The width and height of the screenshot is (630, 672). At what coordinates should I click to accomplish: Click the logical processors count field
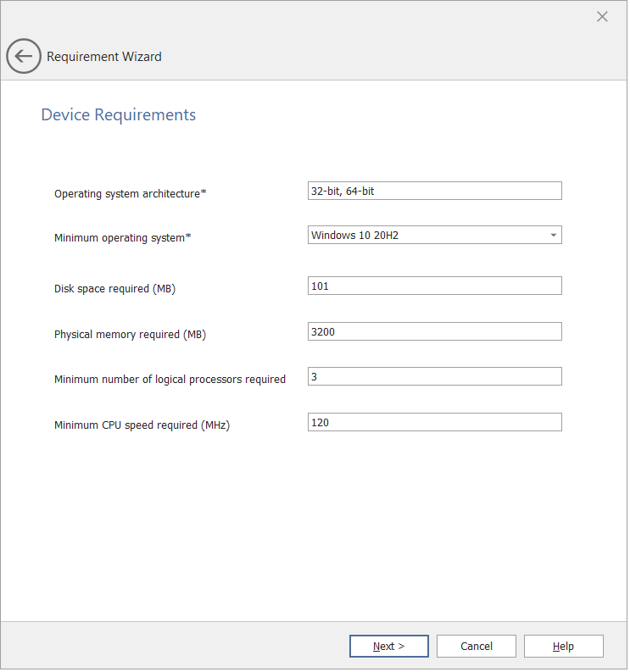(434, 377)
